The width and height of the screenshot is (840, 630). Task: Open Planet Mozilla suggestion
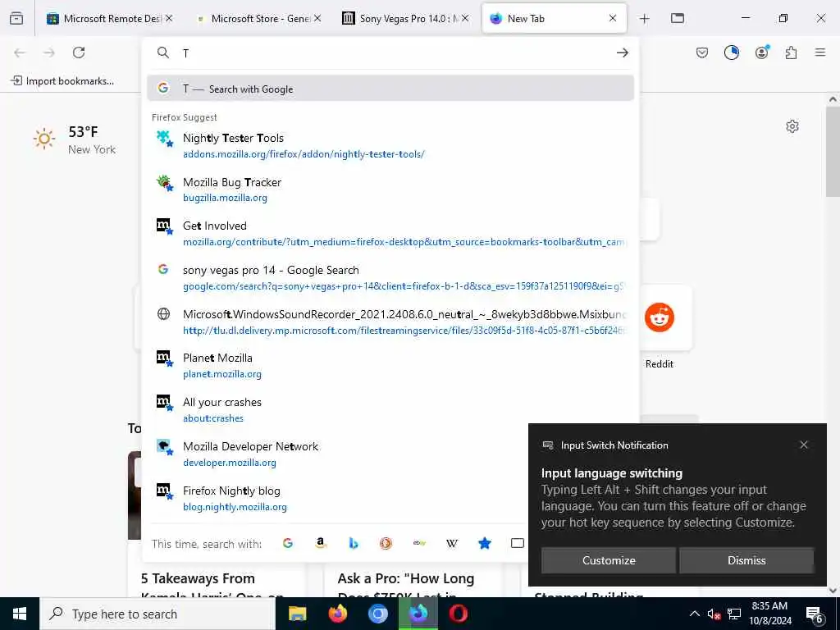coord(390,366)
